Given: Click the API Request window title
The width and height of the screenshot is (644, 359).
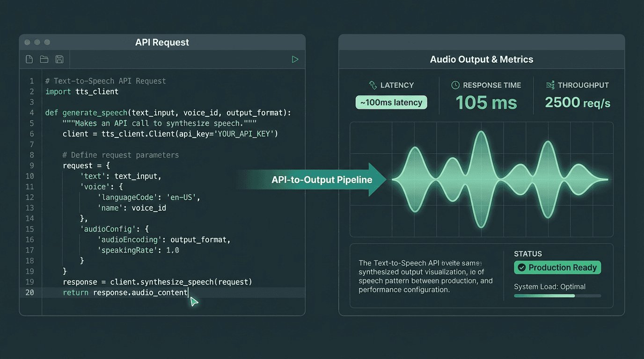Looking at the screenshot, I should [x=162, y=42].
